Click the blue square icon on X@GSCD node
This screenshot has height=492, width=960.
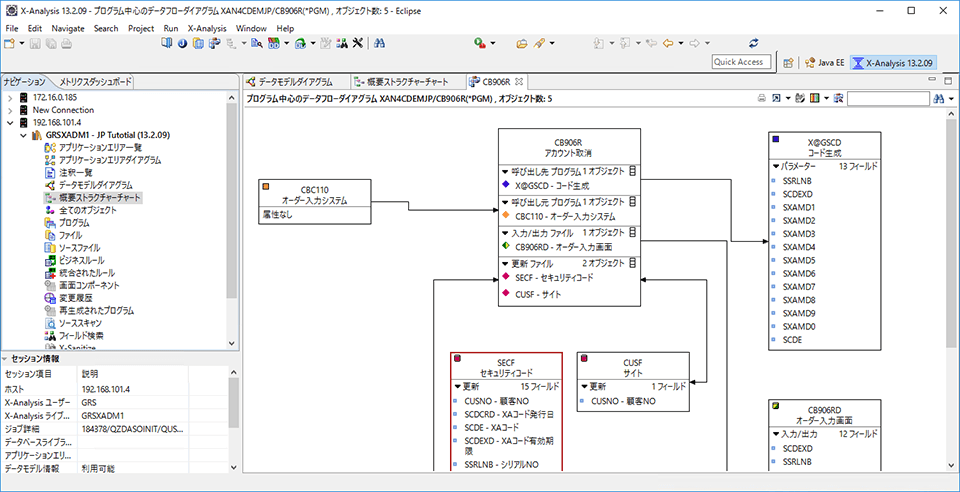click(776, 140)
